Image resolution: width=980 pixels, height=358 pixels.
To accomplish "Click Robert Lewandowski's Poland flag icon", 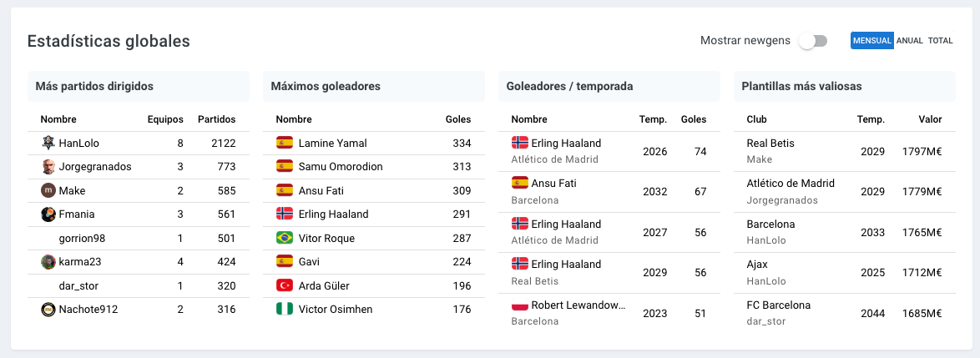I will coord(520,305).
